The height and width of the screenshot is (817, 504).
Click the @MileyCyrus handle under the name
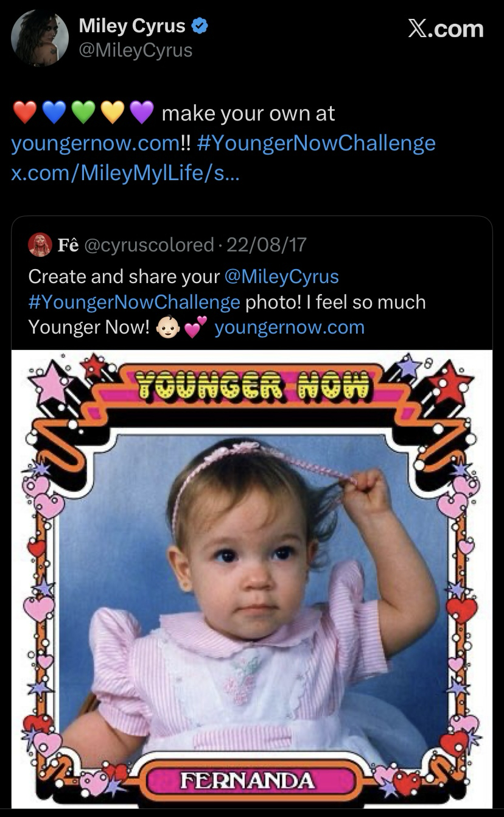pos(135,50)
